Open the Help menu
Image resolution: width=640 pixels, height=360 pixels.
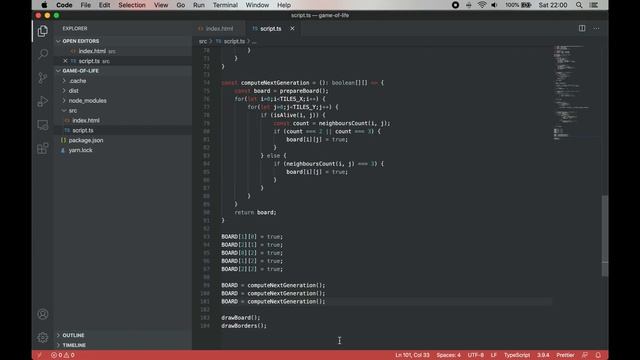point(284,5)
